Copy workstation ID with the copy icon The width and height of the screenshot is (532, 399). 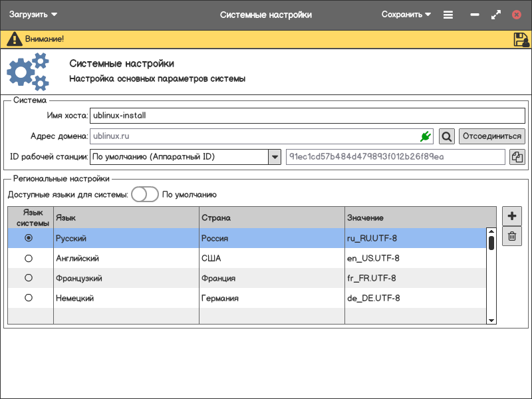[517, 157]
